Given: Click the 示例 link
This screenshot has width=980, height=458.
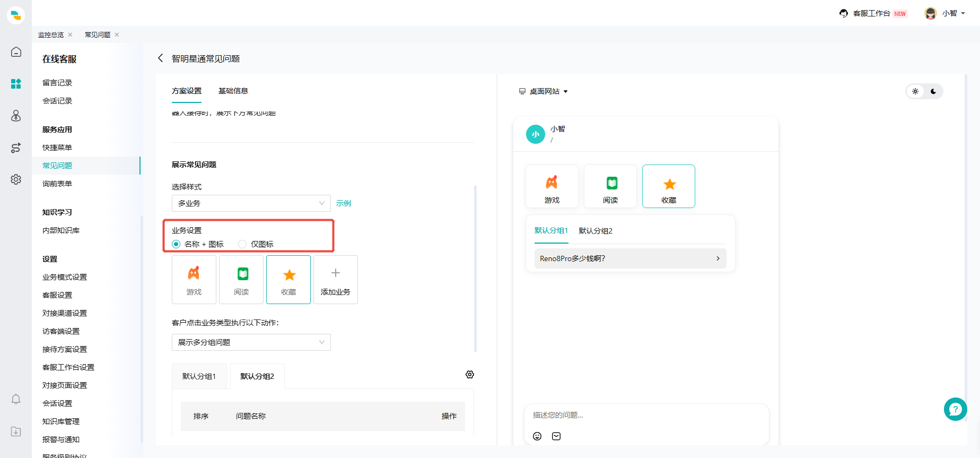Looking at the screenshot, I should coord(343,203).
